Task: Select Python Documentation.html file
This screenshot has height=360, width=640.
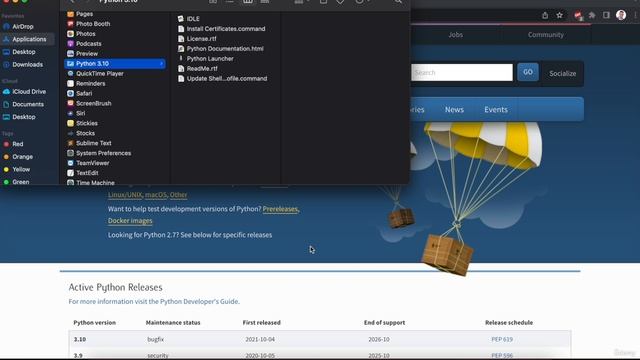Action: [x=221, y=49]
